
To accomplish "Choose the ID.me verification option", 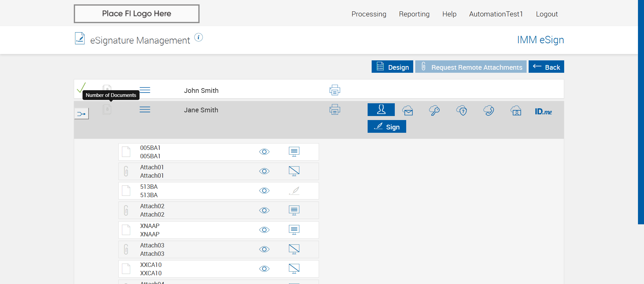I will click(543, 111).
